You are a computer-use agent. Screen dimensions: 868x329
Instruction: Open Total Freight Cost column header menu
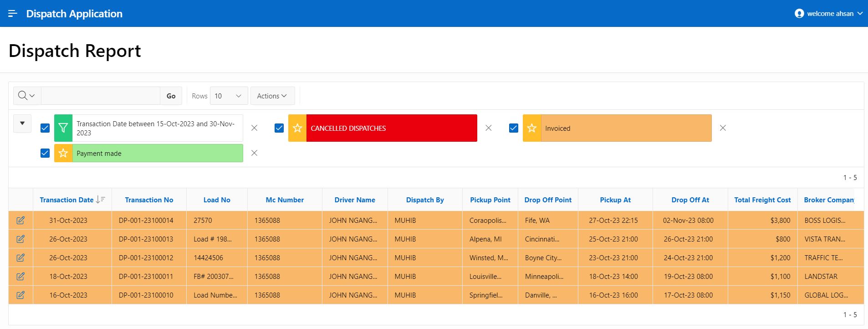[762, 200]
